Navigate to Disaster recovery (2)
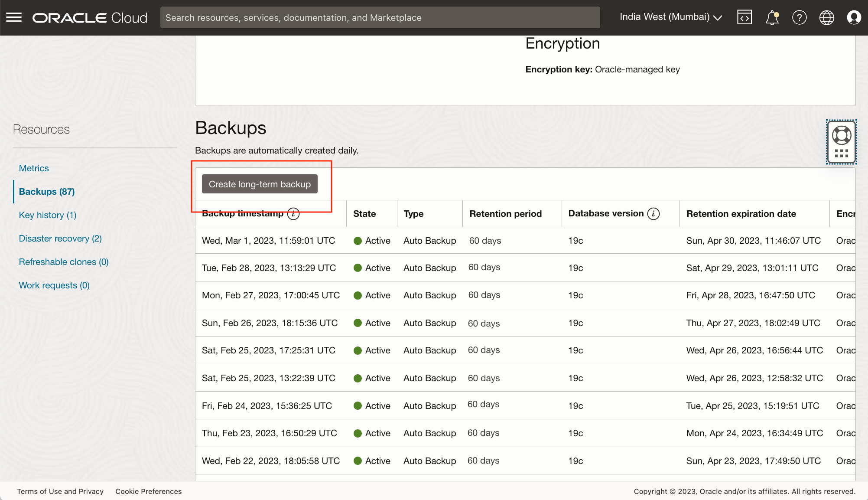Screen dimensions: 868x500 coord(60,238)
